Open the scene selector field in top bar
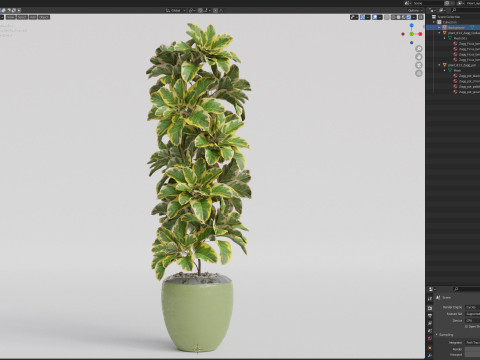Image resolution: width=480 pixels, height=360 pixels. point(428,3)
